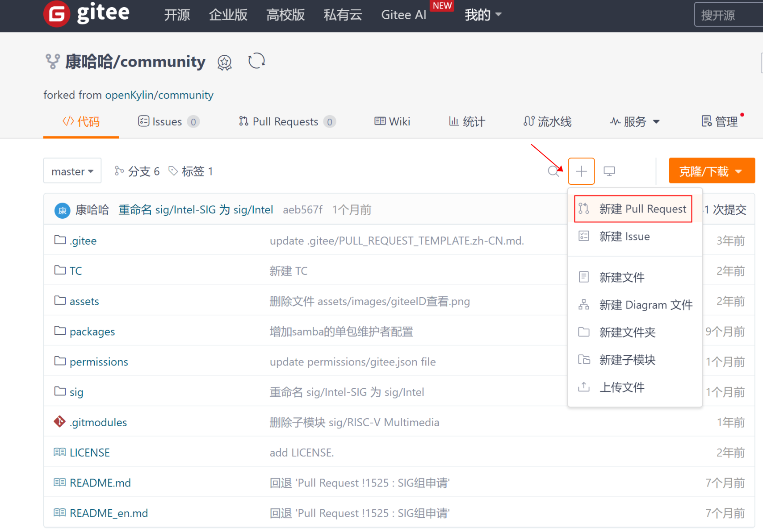Screen dimensions: 763x532
Task: Click the fork icon beside repository name
Action: [x=53, y=62]
